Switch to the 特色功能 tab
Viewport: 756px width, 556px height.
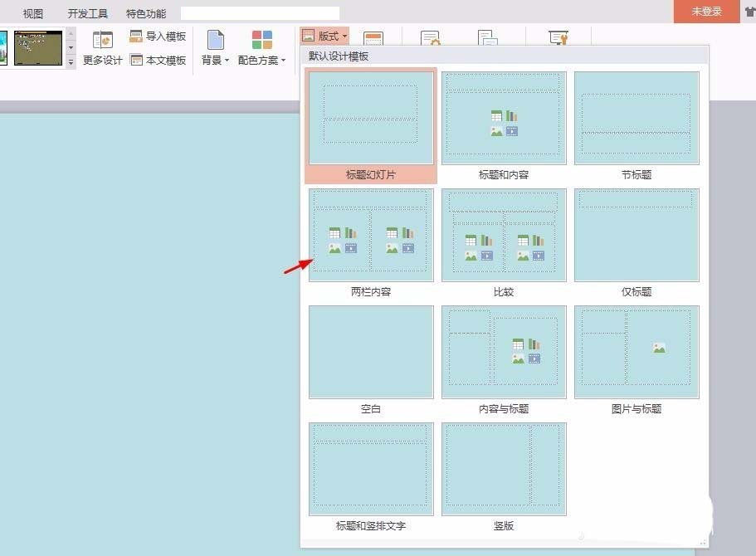click(145, 13)
